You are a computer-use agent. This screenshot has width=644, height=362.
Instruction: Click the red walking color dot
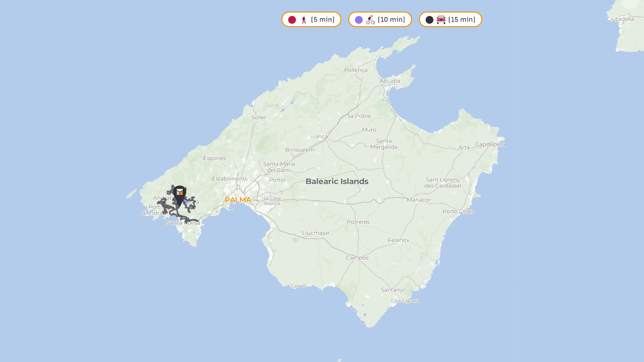pos(292,20)
